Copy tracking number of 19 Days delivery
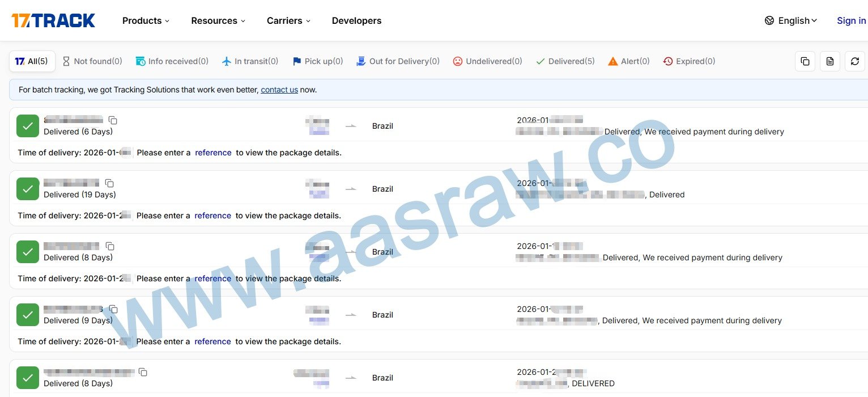Image resolution: width=868 pixels, height=397 pixels. (x=110, y=183)
